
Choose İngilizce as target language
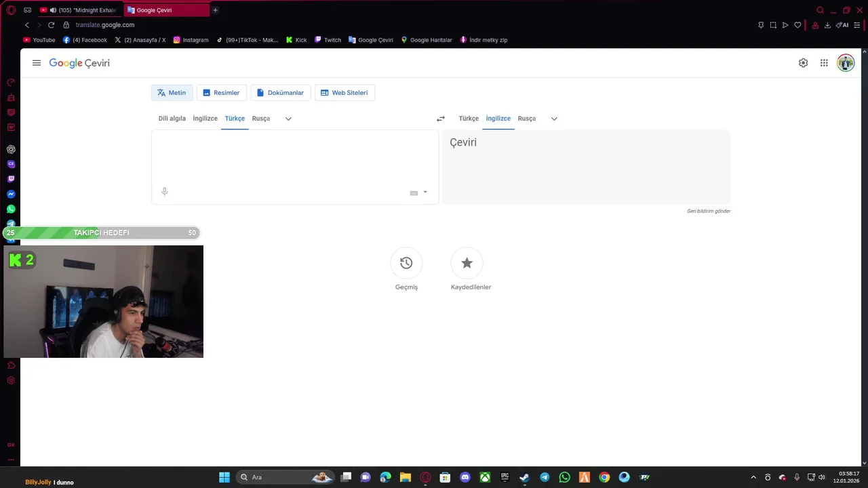click(498, 119)
